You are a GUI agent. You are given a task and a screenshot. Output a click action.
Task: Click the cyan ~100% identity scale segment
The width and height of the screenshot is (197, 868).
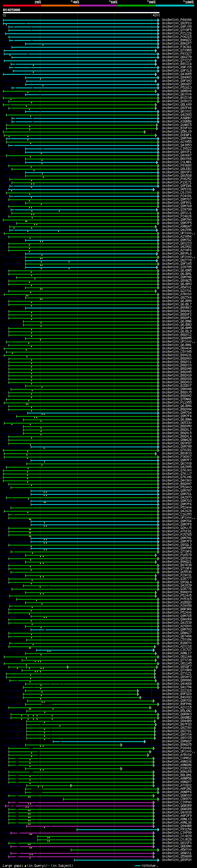click(175, 6)
